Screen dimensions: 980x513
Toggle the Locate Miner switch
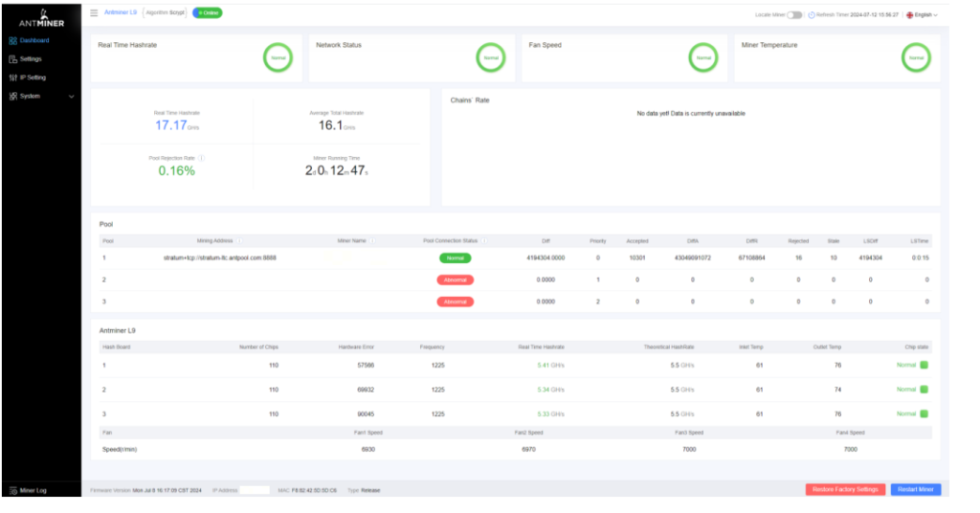[x=793, y=15]
